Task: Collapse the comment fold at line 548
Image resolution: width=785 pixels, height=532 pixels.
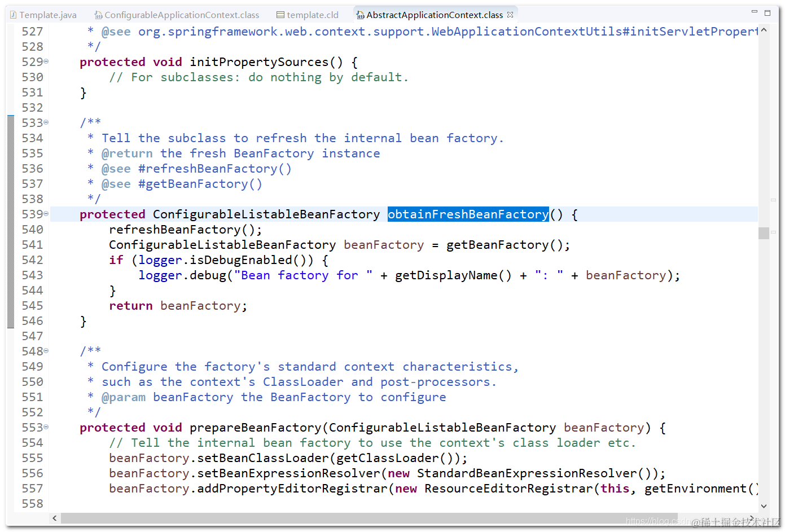Action: [x=46, y=351]
